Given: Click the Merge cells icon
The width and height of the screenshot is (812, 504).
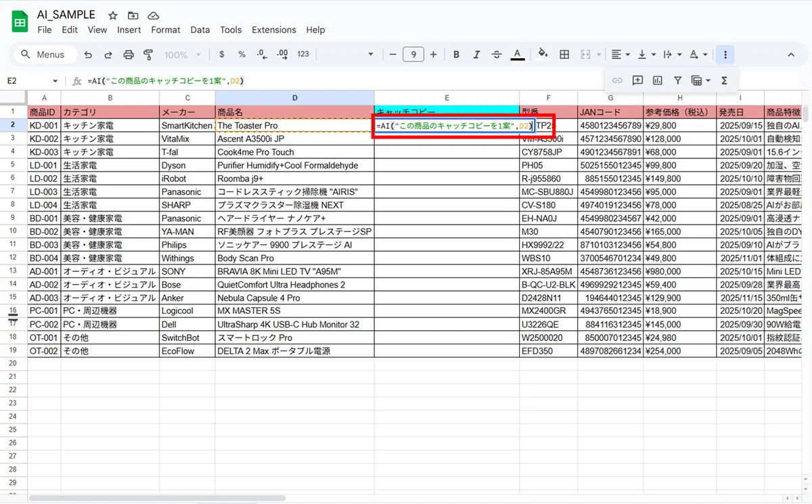Looking at the screenshot, I should (585, 55).
